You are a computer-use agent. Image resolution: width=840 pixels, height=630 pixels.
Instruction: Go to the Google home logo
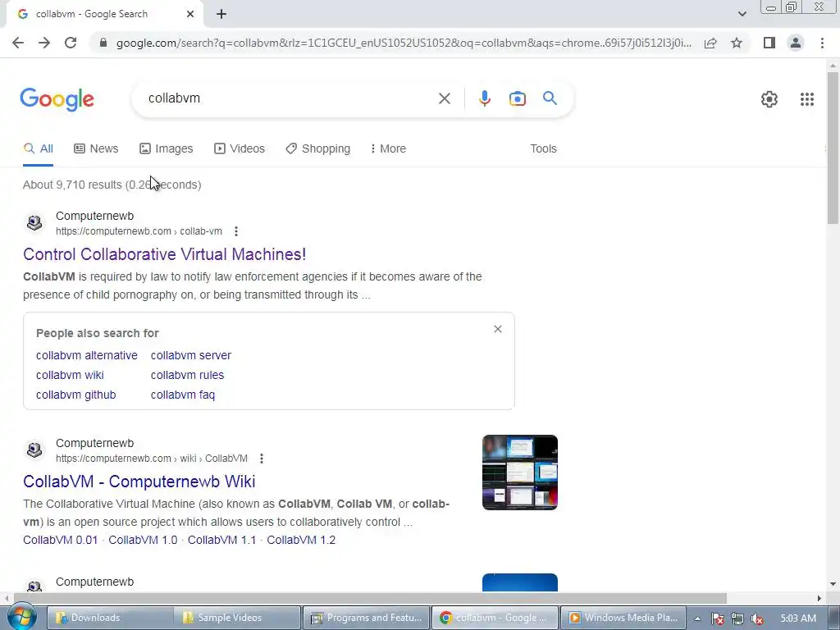57,99
